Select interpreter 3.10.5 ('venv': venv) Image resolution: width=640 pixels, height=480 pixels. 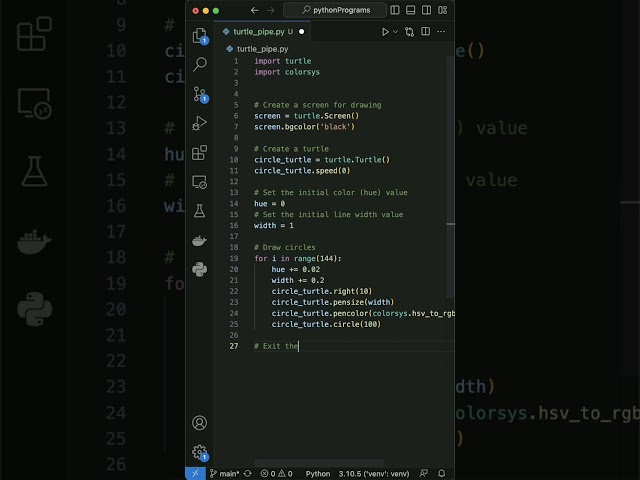point(373,473)
